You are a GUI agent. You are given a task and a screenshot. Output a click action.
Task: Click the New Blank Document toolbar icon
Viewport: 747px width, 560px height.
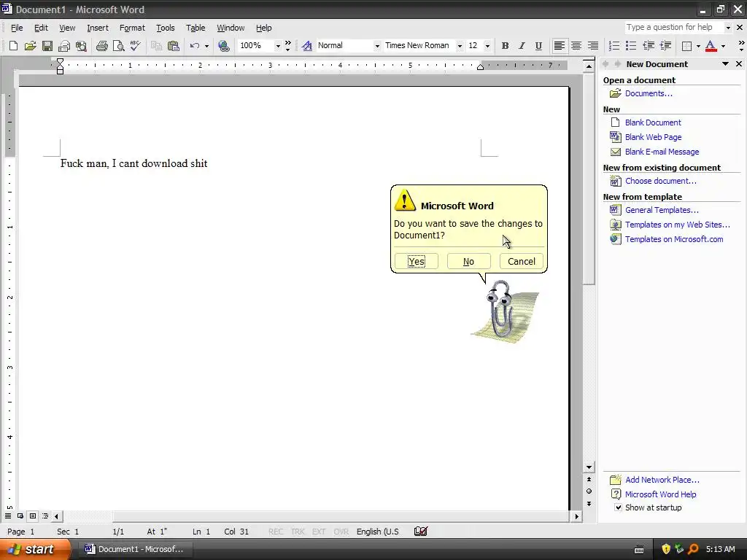pos(13,46)
